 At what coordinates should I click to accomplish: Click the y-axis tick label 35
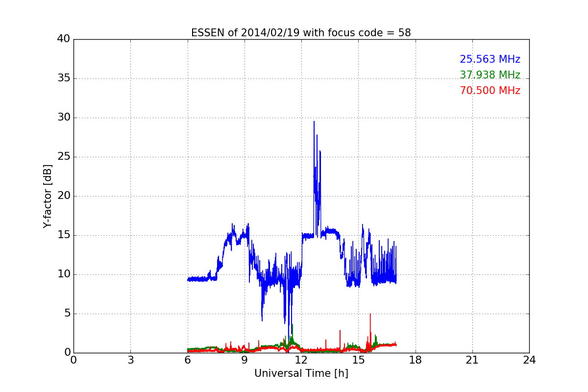click(64, 78)
